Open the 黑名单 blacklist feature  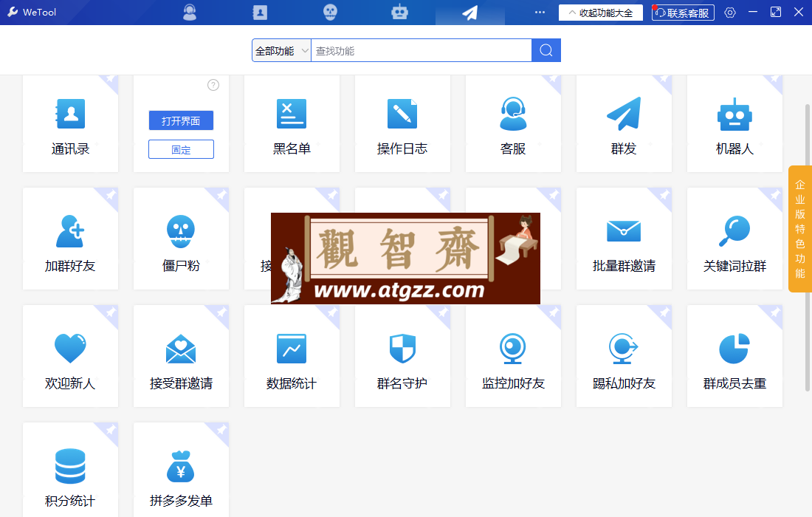(x=292, y=124)
